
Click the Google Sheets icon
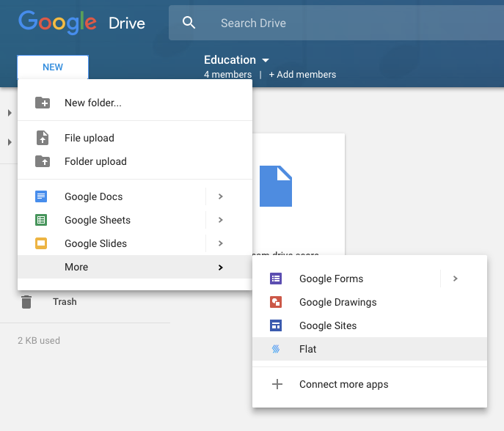(x=41, y=220)
